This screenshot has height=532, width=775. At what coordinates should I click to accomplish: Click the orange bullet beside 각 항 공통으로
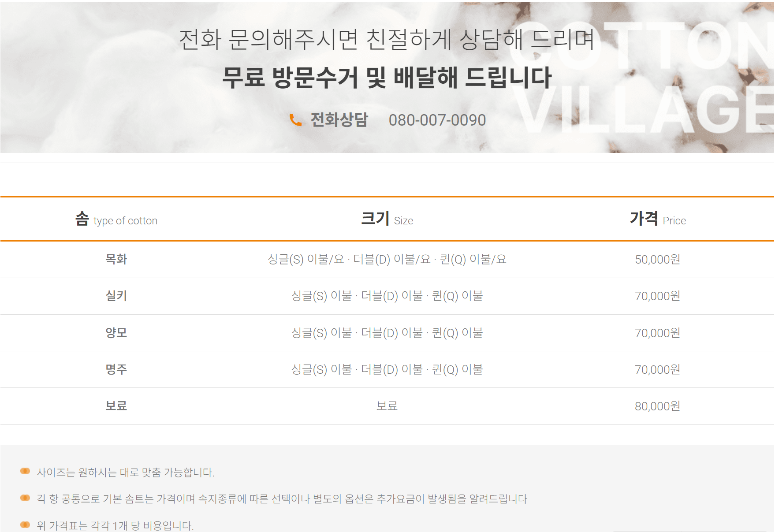click(25, 498)
